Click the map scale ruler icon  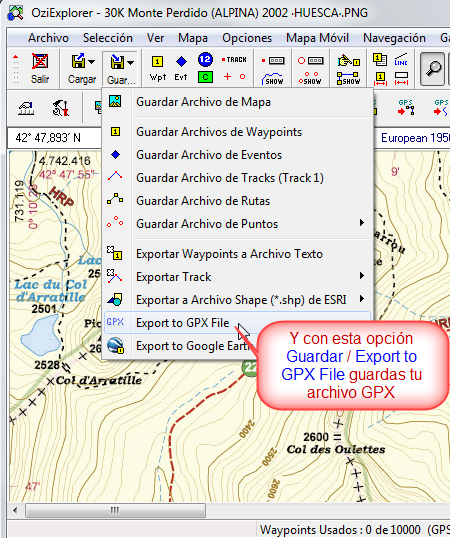26,108
